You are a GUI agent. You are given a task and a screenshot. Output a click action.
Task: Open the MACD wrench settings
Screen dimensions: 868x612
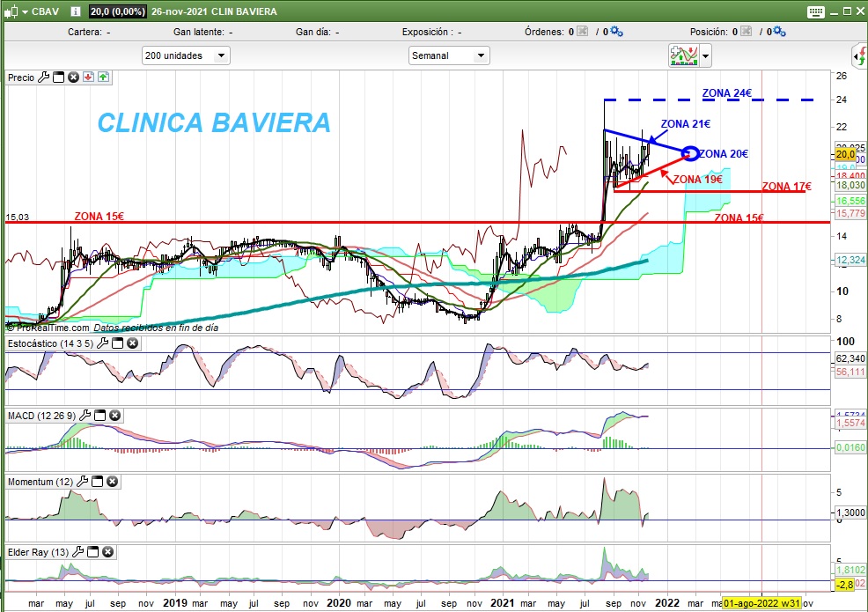tap(85, 416)
